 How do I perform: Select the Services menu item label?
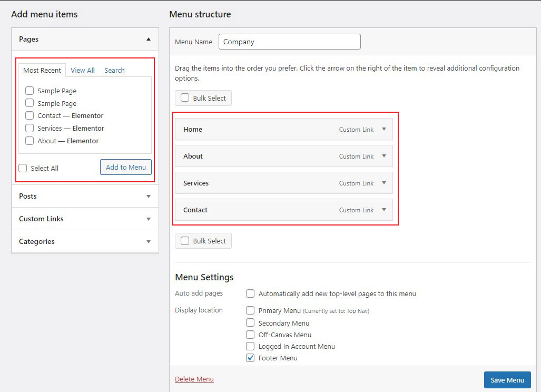[196, 183]
